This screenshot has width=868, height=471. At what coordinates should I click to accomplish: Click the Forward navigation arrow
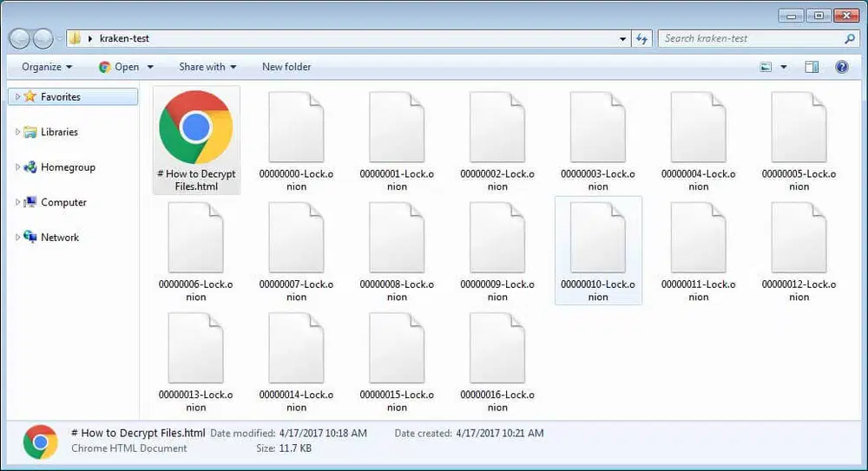pos(43,39)
